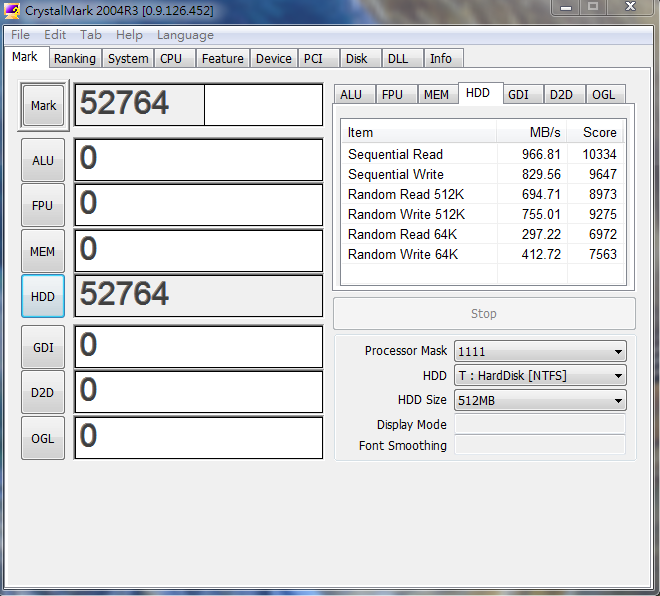Image resolution: width=660 pixels, height=596 pixels.
Task: Switch to the System tab
Action: (x=128, y=59)
